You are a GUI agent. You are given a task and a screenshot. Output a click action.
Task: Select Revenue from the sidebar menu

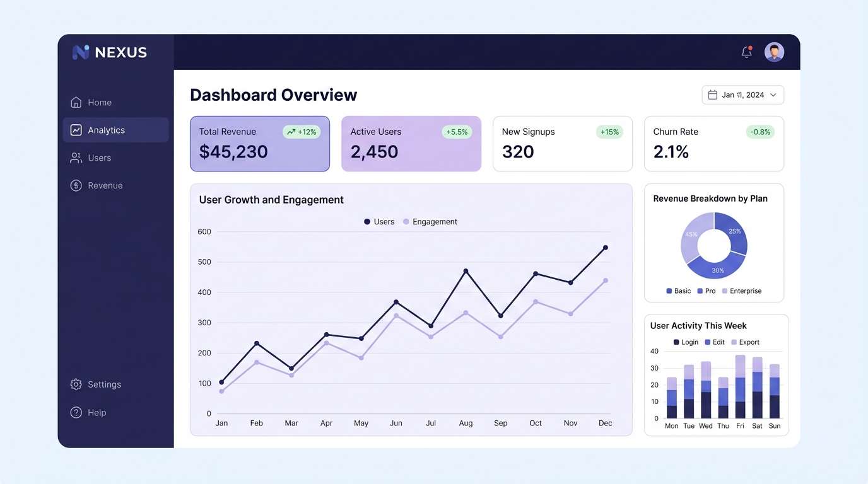tap(105, 185)
